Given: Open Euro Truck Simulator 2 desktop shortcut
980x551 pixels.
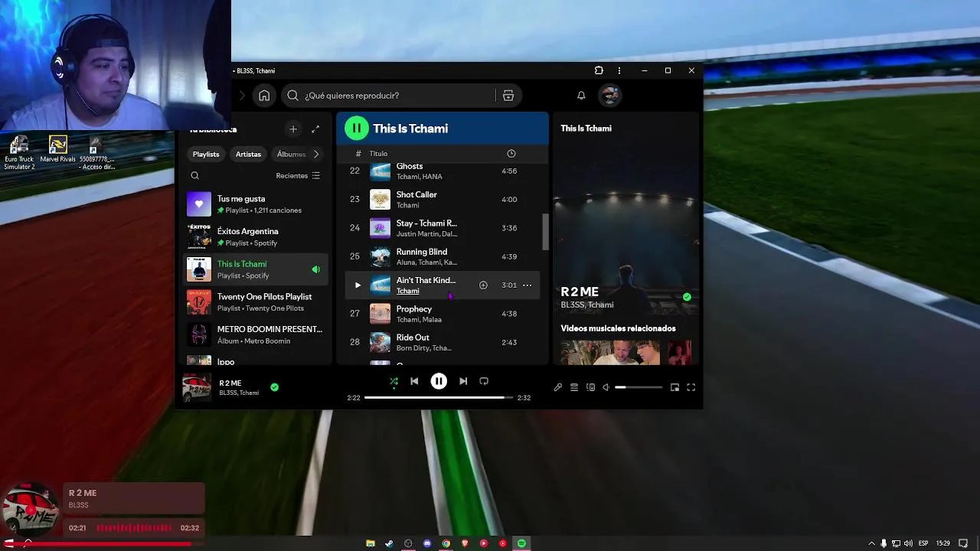Looking at the screenshot, I should 19,153.
